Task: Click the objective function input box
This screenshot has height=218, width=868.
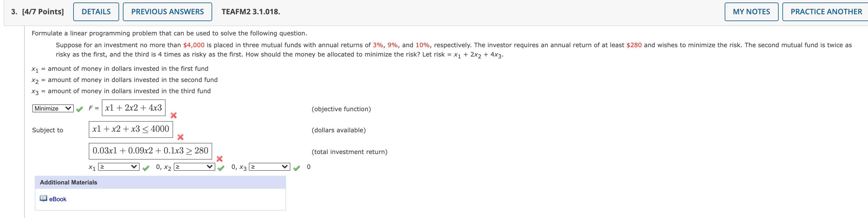Action: coord(134,108)
